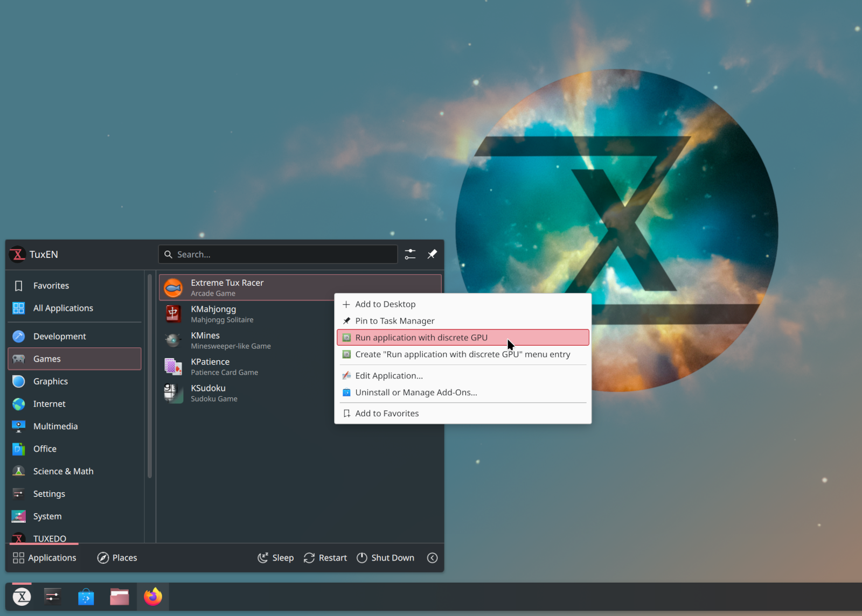862x616 pixels.
Task: Pin the launcher menu open
Action: pos(432,254)
